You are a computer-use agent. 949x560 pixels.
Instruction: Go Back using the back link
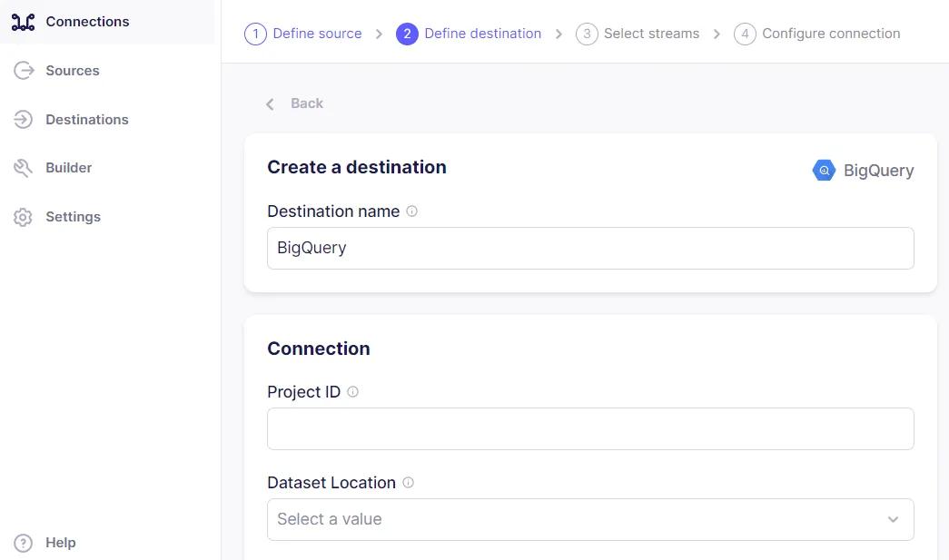[x=295, y=103]
